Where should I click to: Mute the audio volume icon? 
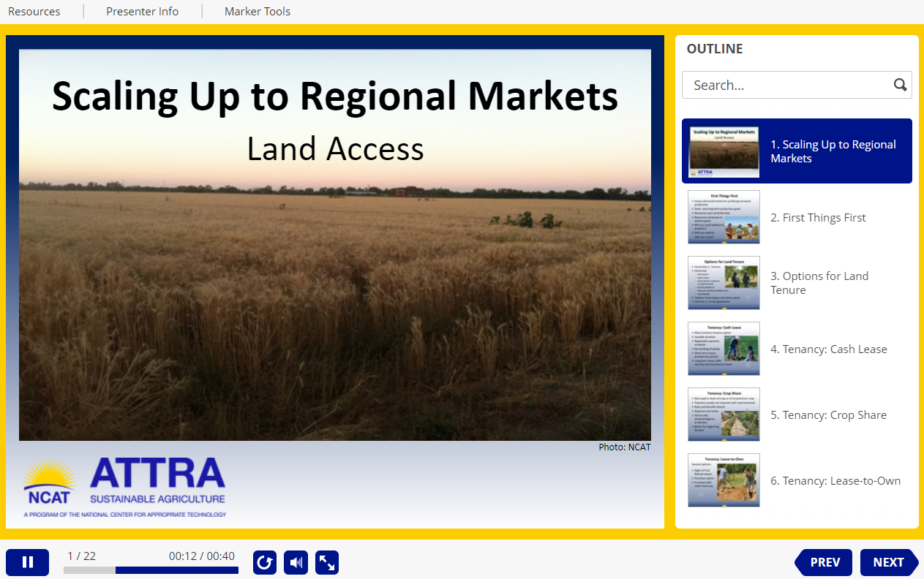pos(296,562)
